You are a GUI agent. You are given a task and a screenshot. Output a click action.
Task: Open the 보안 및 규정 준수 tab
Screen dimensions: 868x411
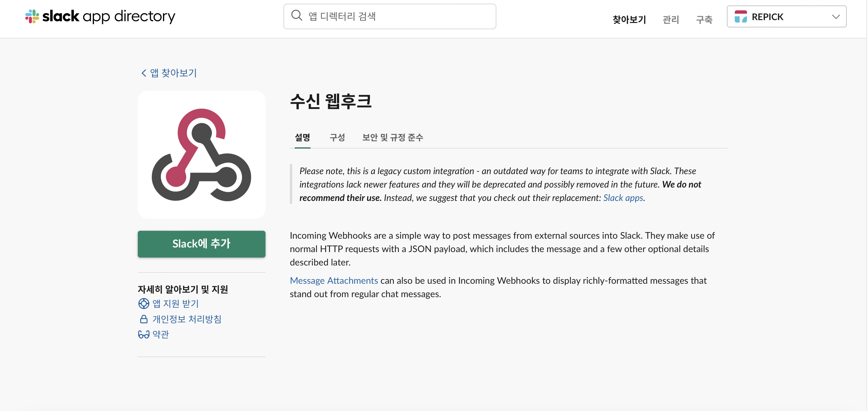pyautogui.click(x=393, y=137)
